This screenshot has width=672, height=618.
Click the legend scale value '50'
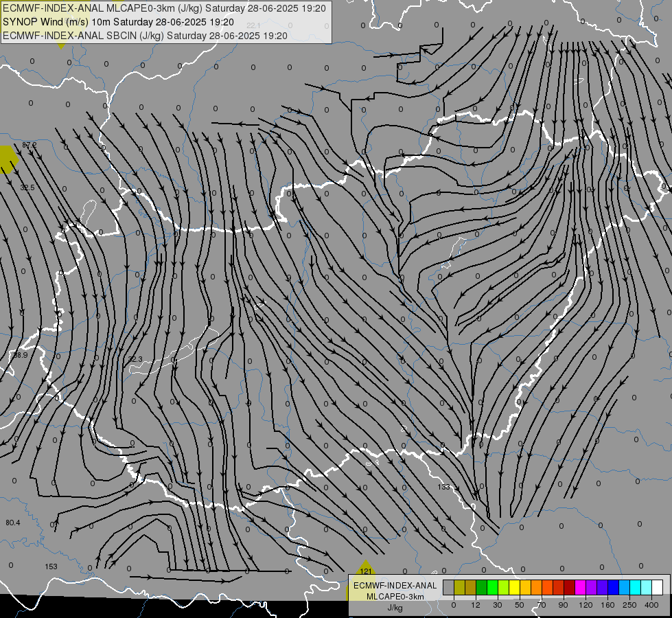pos(520,605)
